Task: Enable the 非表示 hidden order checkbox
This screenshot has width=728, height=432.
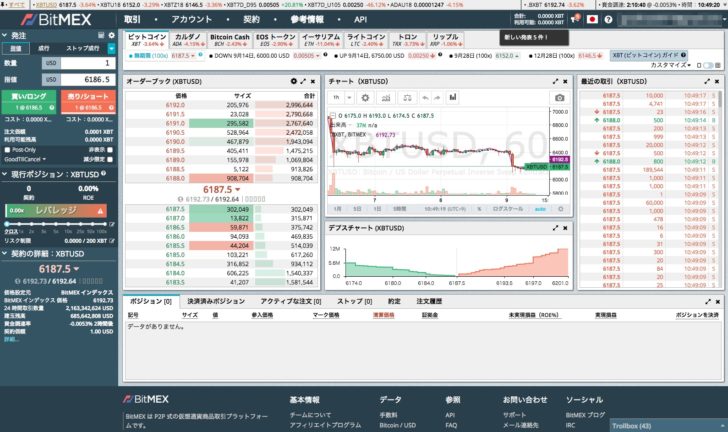Action: pos(110,150)
